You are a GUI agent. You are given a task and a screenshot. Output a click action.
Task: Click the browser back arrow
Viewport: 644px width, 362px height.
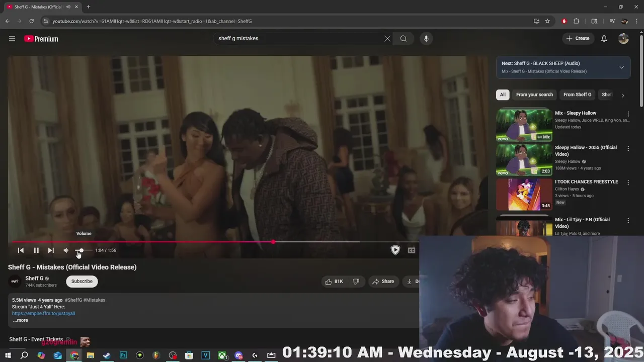click(7, 21)
